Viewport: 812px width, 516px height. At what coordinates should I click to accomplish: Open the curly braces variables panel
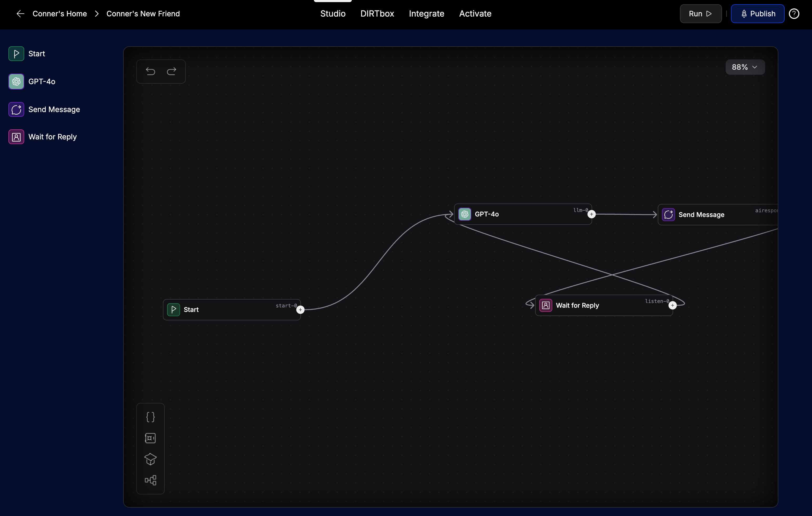click(x=151, y=417)
